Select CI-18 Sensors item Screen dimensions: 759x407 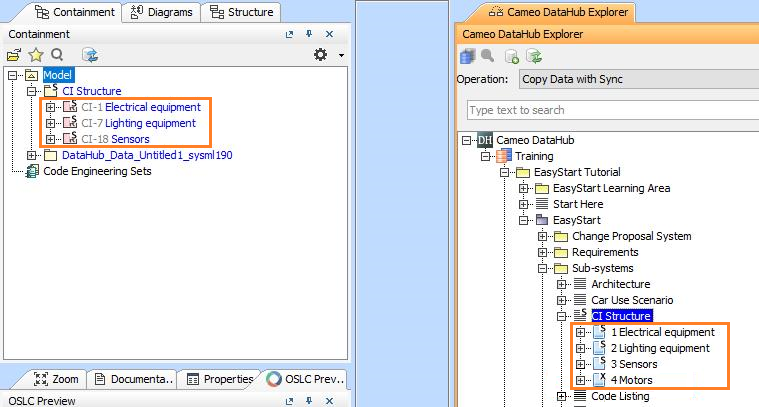point(115,139)
